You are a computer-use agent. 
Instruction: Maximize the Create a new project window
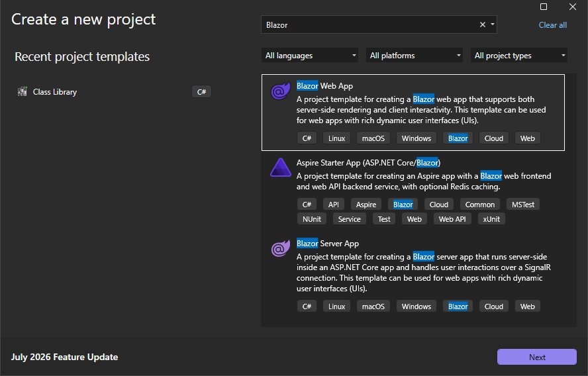[x=544, y=7]
